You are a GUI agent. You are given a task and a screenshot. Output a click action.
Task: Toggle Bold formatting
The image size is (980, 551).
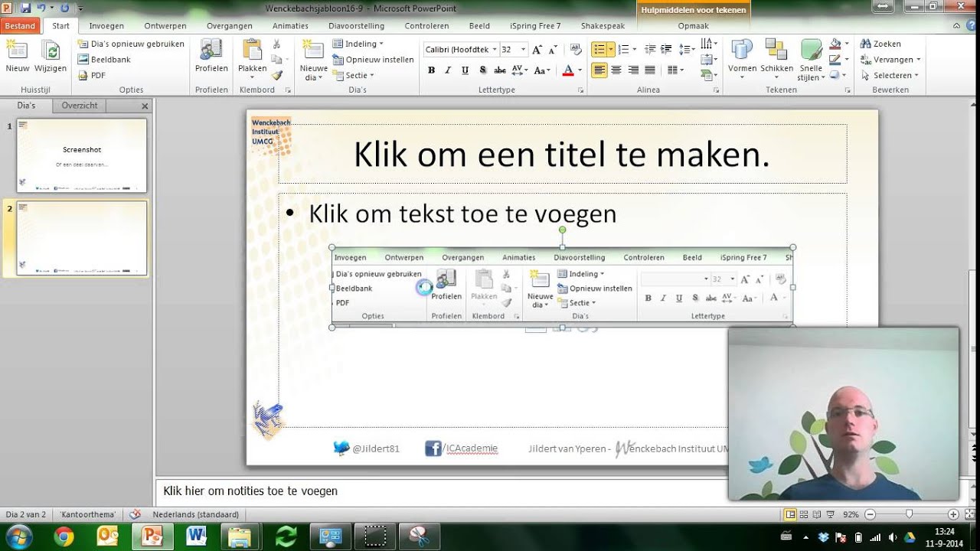click(x=431, y=70)
